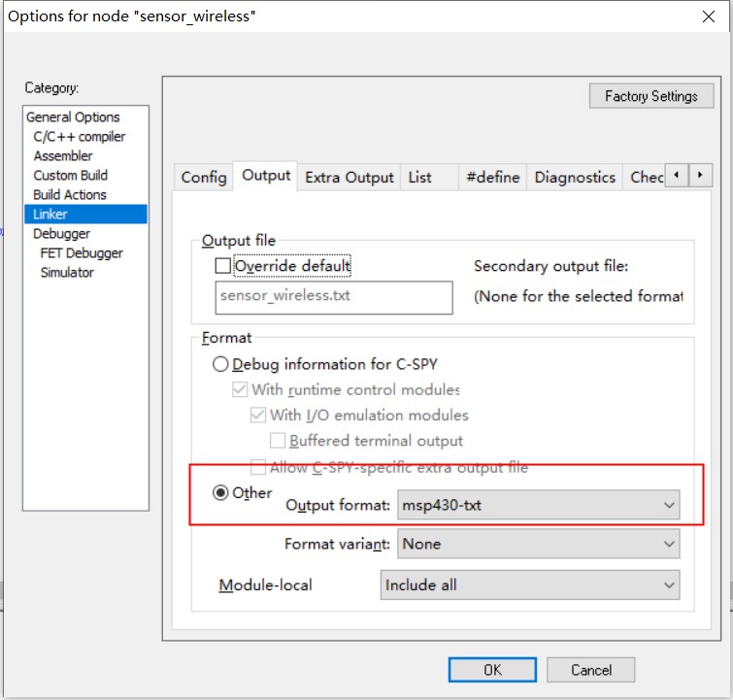Switch to the Config tab
733x700 pixels.
204,178
